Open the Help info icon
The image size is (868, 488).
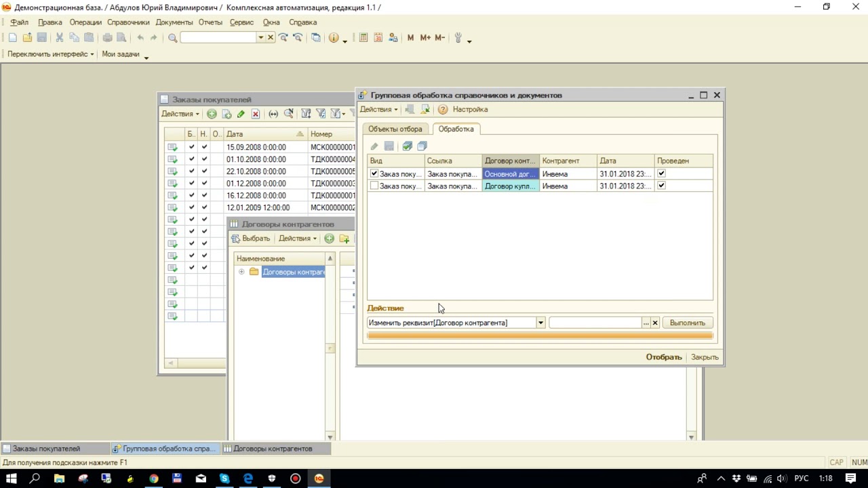point(334,38)
